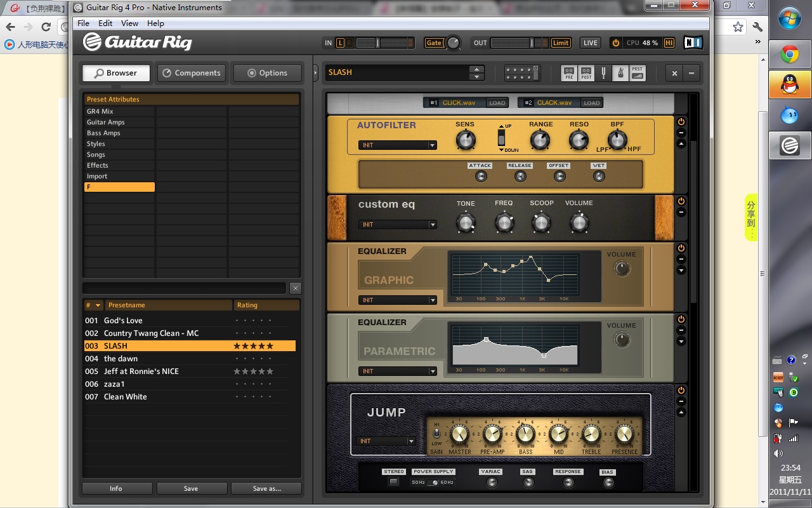This screenshot has height=508, width=812.
Task: Click the Native Instruments NI logo
Action: [x=693, y=43]
